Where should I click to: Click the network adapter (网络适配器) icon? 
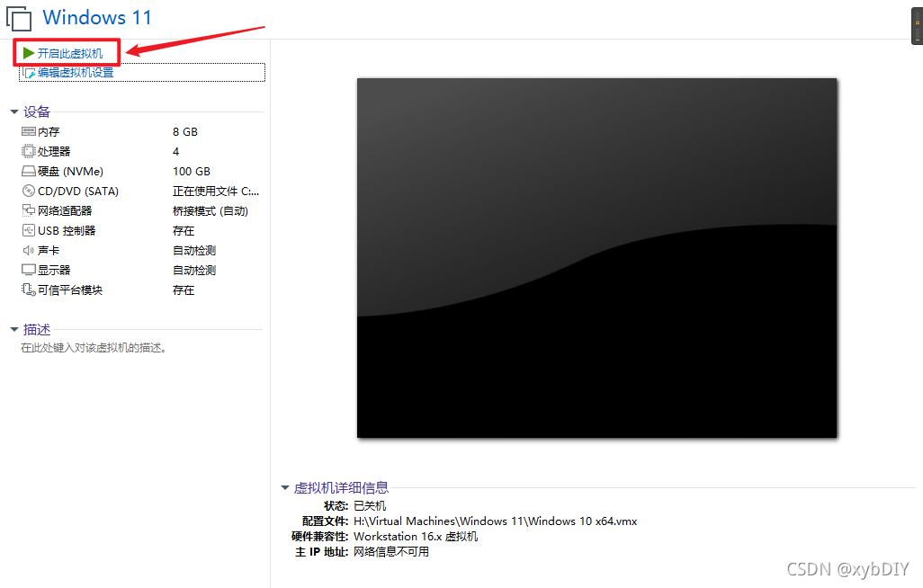point(28,210)
